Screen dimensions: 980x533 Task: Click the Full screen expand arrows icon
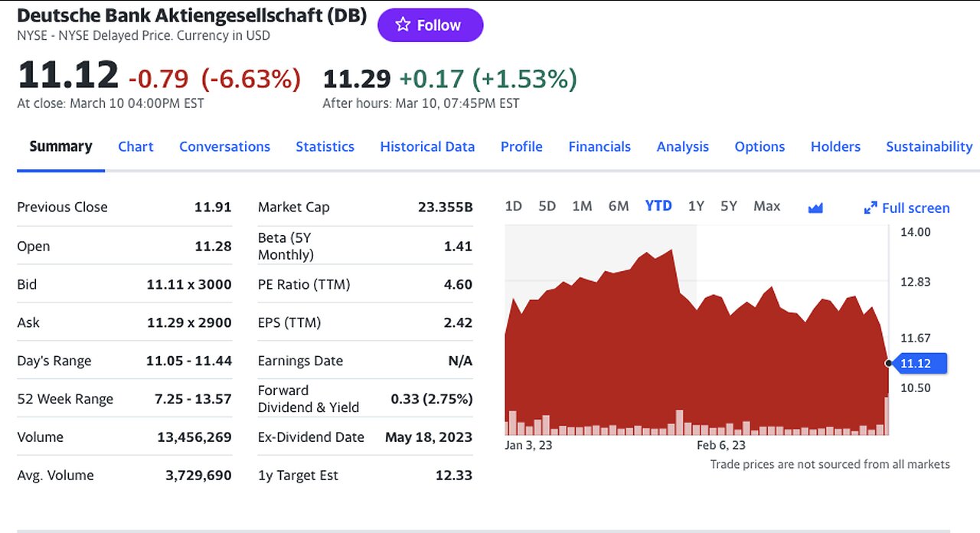click(x=870, y=208)
